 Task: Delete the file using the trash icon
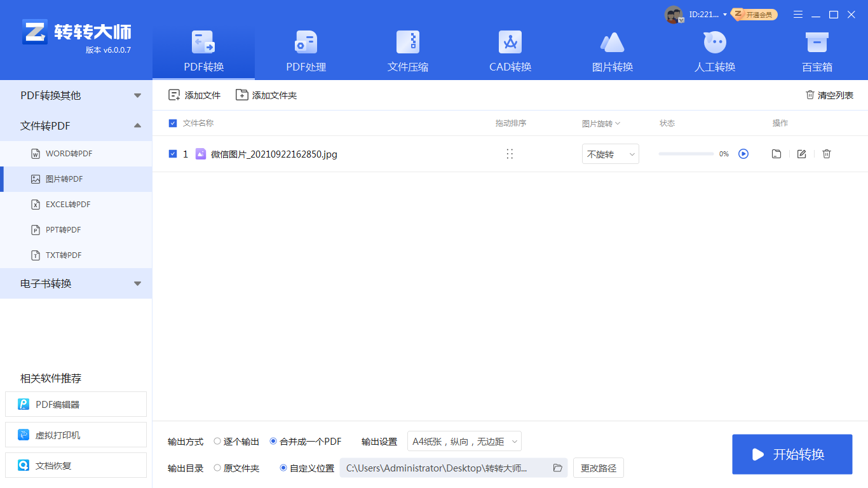[x=826, y=154]
